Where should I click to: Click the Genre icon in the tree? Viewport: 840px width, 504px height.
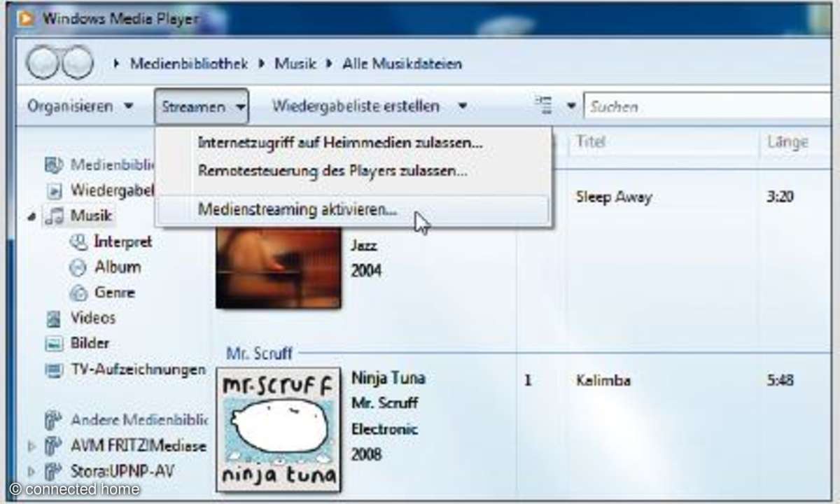pos(78,293)
